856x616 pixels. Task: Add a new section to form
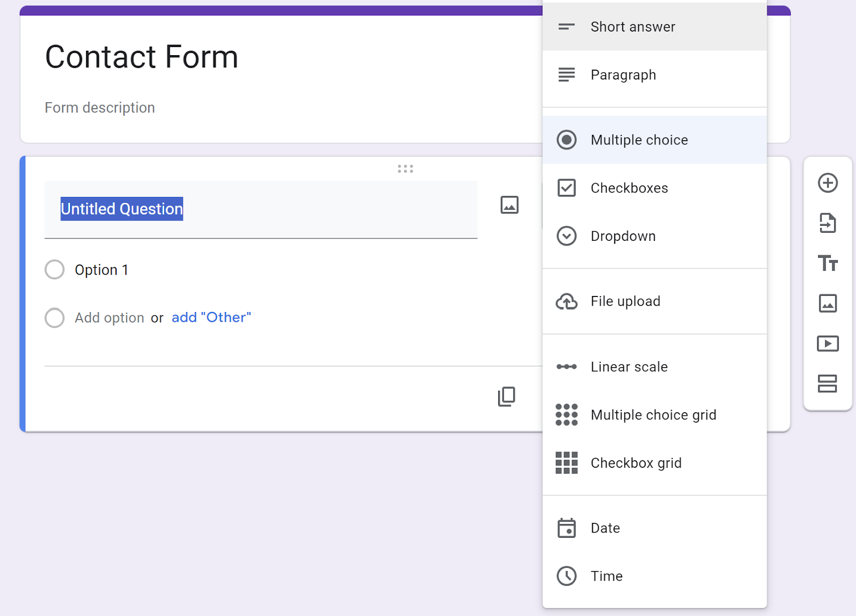[x=828, y=384]
